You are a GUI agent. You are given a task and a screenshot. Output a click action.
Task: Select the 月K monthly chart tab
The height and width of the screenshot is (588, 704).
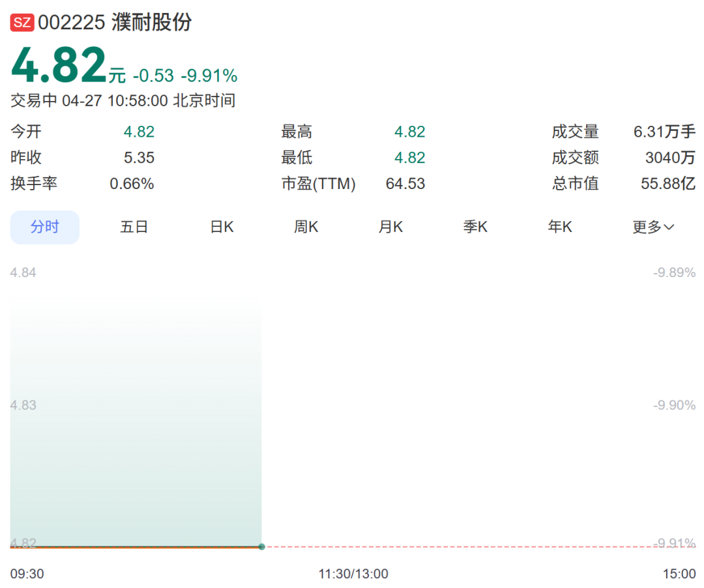pyautogui.click(x=390, y=227)
